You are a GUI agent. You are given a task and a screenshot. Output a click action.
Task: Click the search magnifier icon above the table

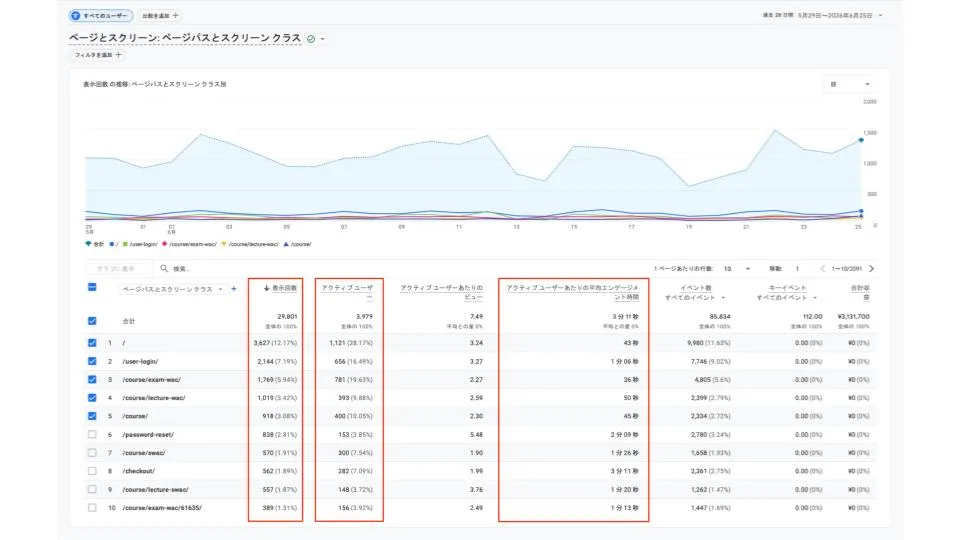(164, 268)
